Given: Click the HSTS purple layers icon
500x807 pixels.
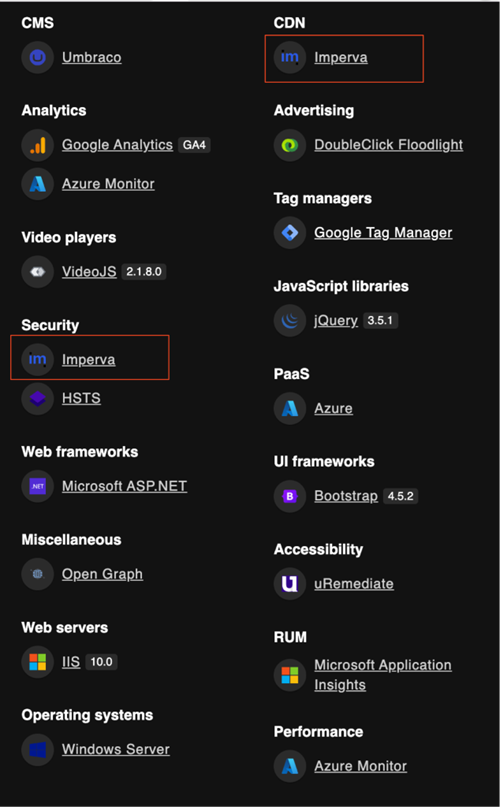Looking at the screenshot, I should (x=38, y=398).
